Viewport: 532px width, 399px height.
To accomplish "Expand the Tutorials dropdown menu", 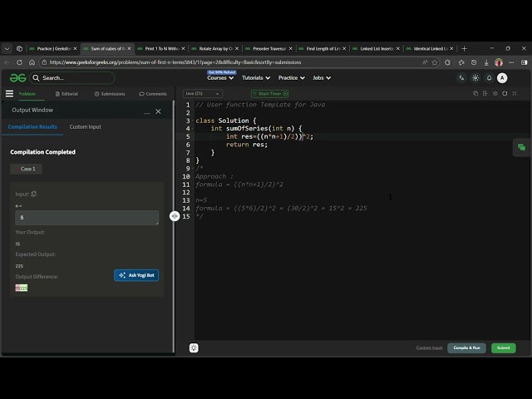I will point(255,78).
